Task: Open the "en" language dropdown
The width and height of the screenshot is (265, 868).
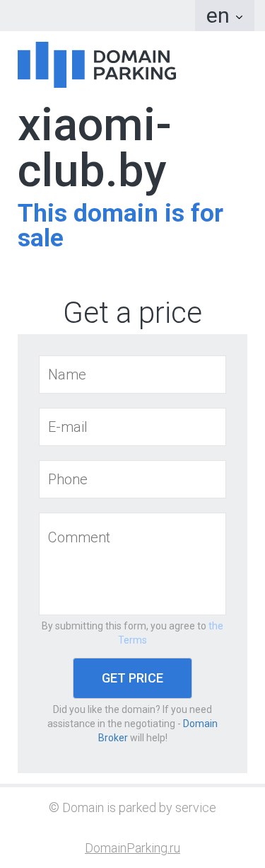Action: pyautogui.click(x=224, y=16)
